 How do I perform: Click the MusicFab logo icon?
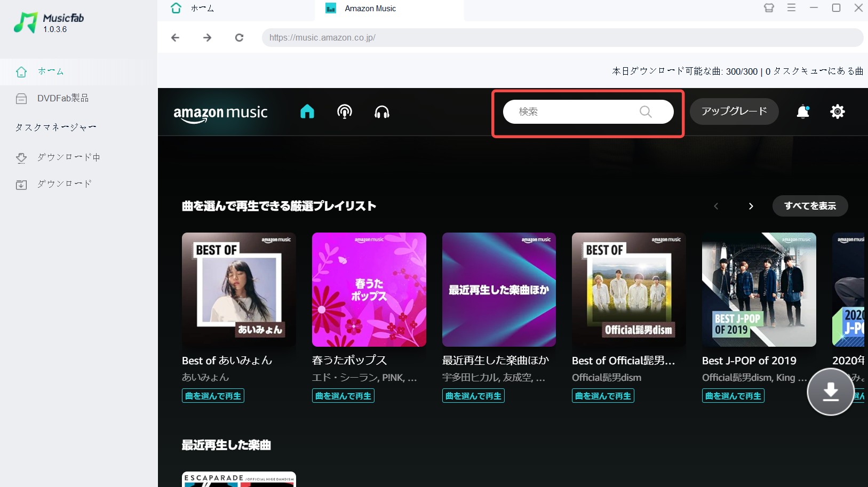(26, 22)
